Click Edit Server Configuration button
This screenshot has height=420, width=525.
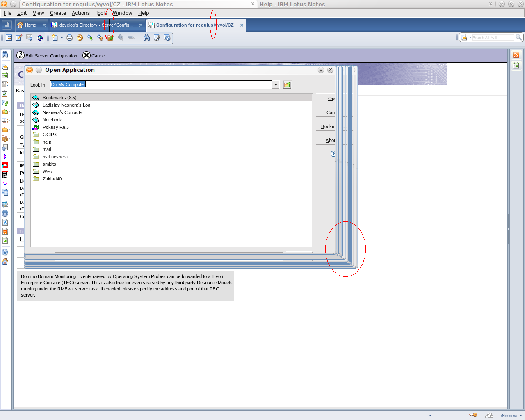47,56
